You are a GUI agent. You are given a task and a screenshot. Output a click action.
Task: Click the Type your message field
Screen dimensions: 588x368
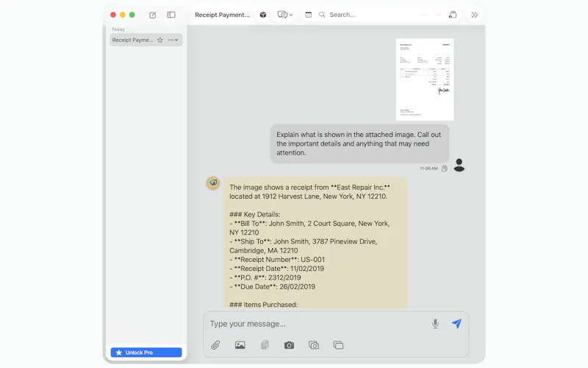click(317, 324)
